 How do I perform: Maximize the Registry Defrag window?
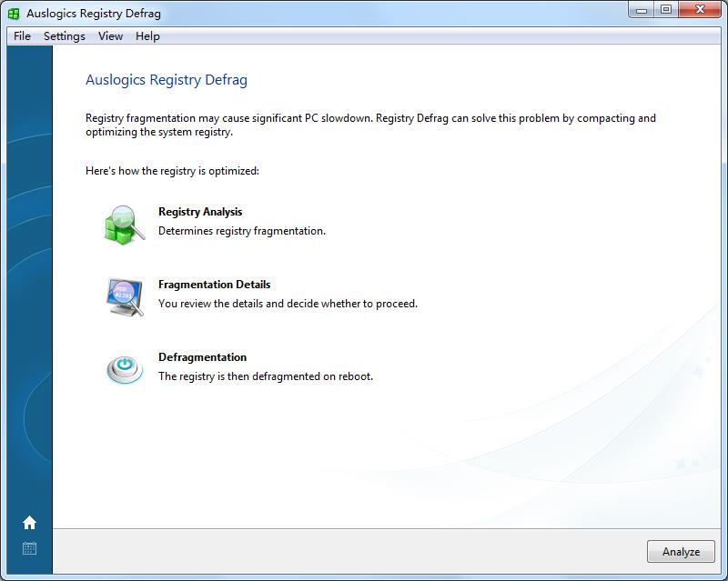coord(666,10)
